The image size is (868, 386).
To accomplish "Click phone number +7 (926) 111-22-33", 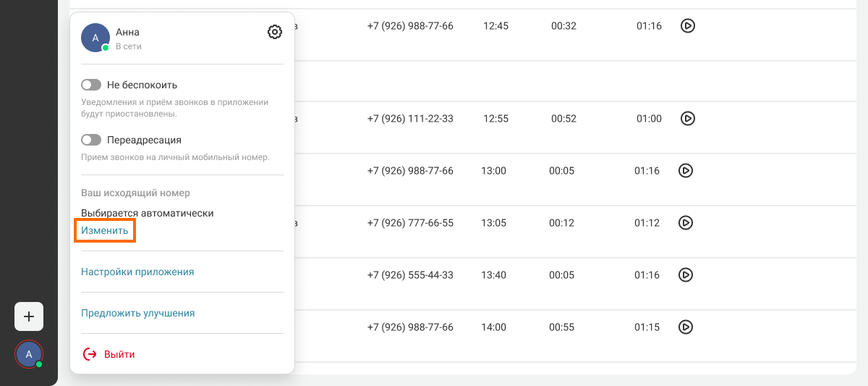I will point(410,119).
